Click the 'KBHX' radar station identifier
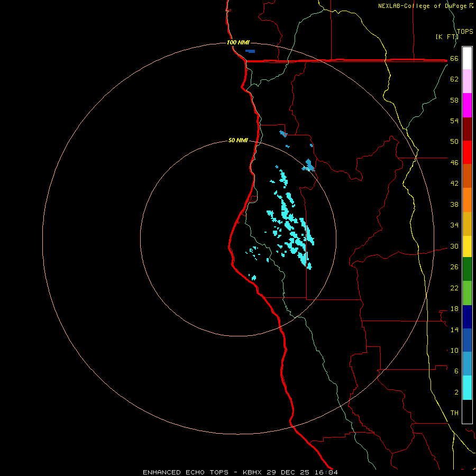476x476 pixels. coord(253,472)
